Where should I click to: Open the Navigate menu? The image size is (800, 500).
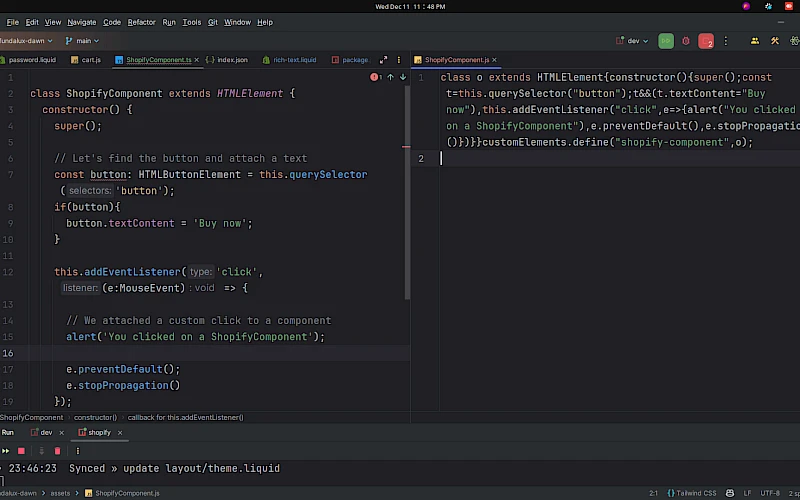pos(82,22)
